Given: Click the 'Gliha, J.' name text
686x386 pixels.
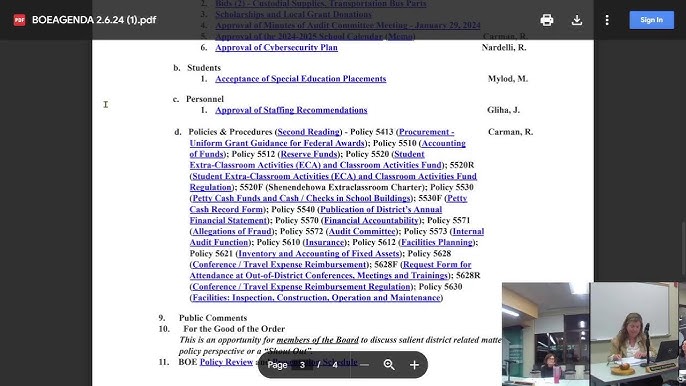Looking at the screenshot, I should [504, 110].
